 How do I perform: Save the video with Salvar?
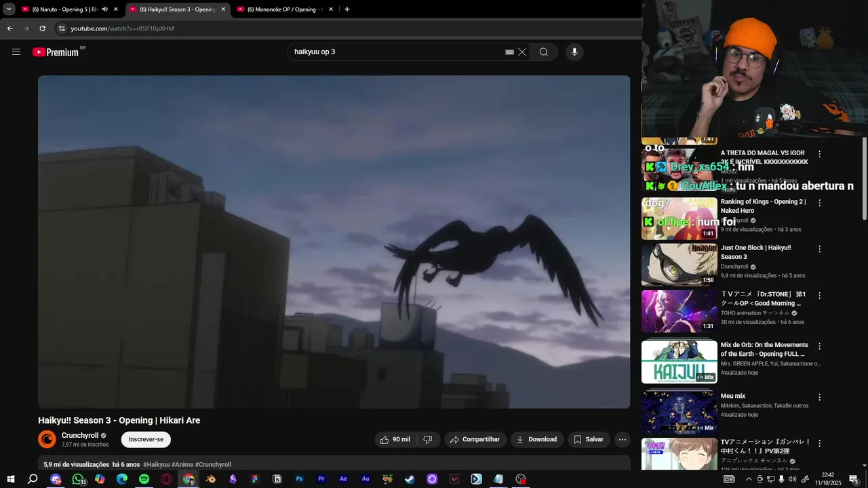589,439
